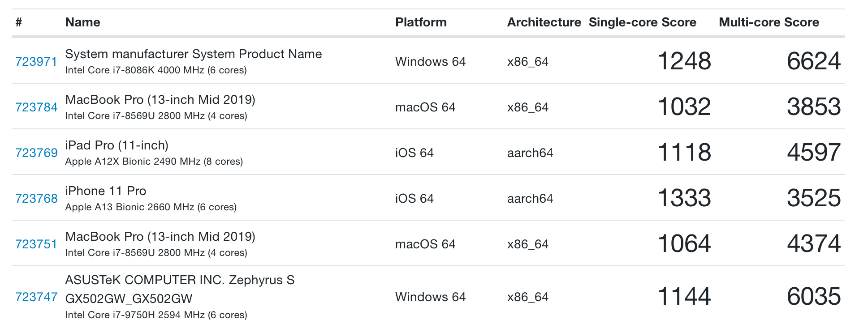Select result link 723751
Viewport: 868px width, 328px height.
[x=36, y=244]
